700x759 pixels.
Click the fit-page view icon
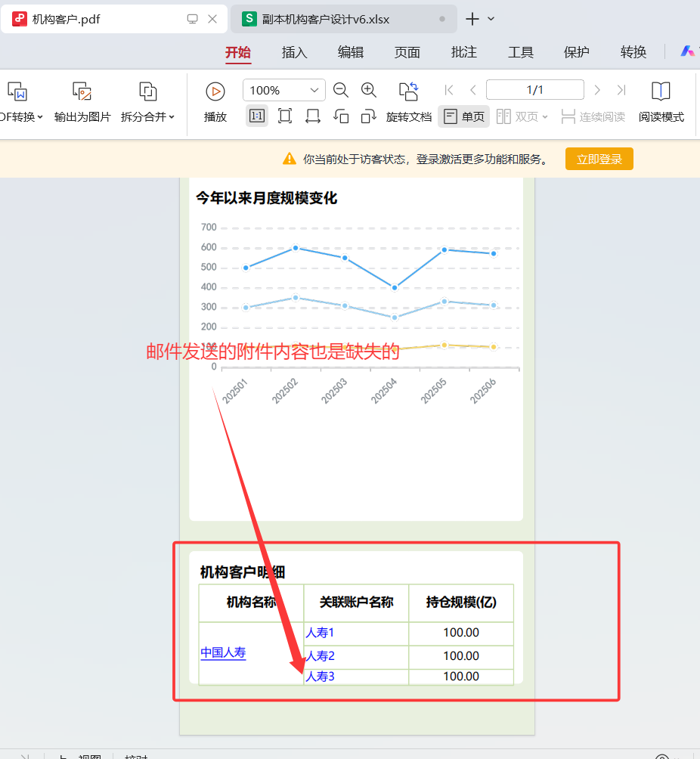pos(285,116)
